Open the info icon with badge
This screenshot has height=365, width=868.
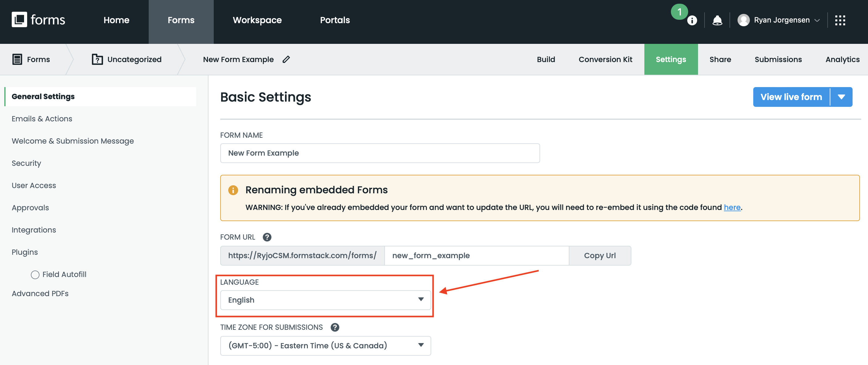coord(692,20)
